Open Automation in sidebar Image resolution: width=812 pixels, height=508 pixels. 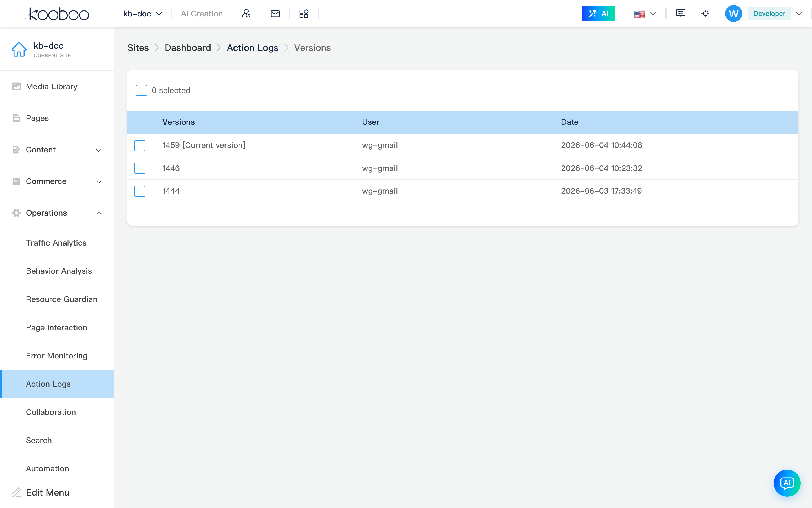click(47, 468)
